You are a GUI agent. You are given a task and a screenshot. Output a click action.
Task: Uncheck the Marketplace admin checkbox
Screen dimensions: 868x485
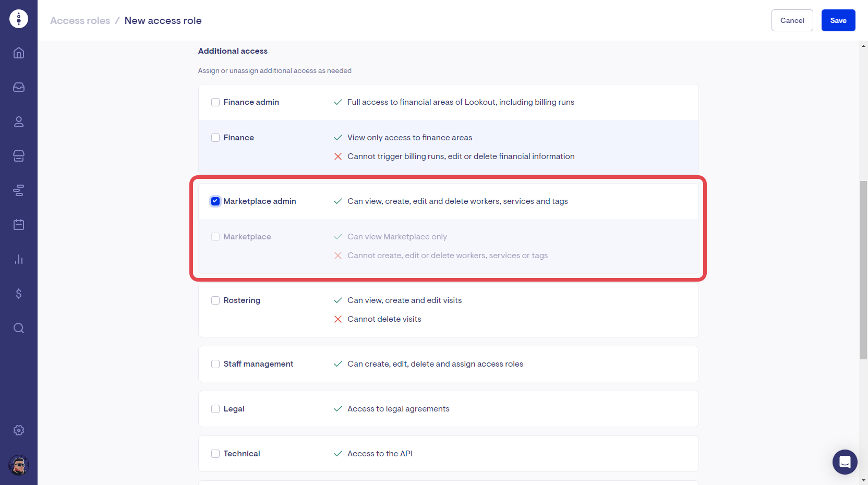click(x=215, y=201)
